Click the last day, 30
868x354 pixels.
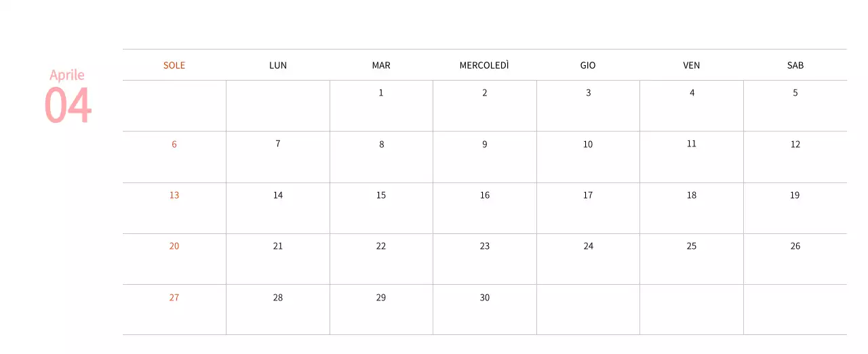click(x=484, y=298)
